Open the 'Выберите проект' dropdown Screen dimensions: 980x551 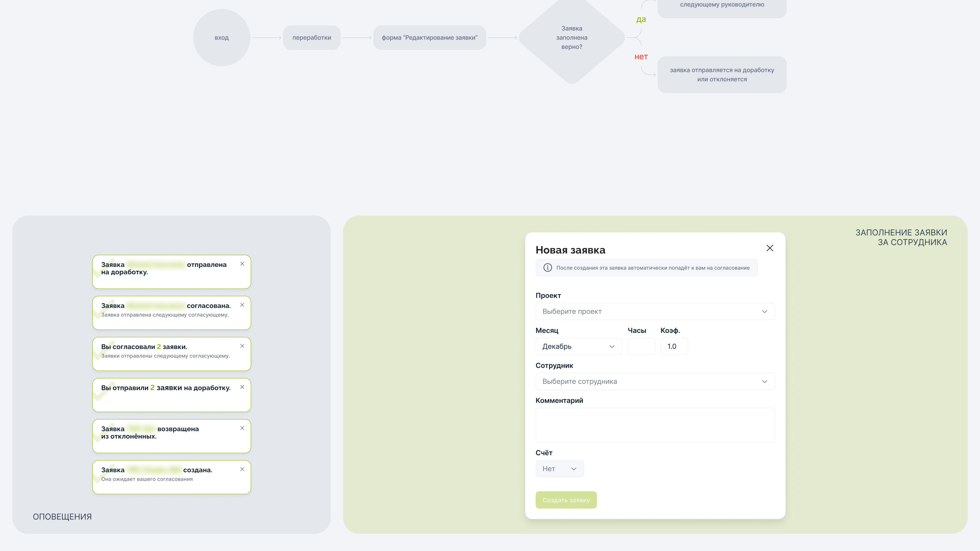[x=655, y=311]
